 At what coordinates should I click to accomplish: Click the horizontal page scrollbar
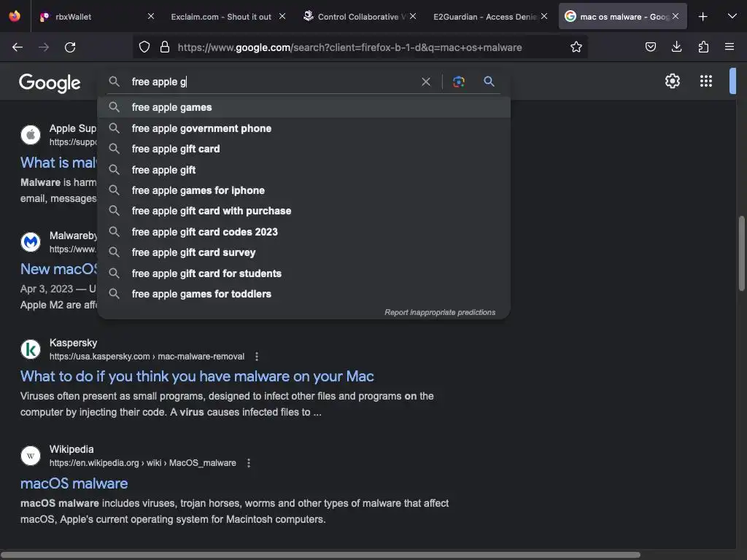[x=320, y=555]
